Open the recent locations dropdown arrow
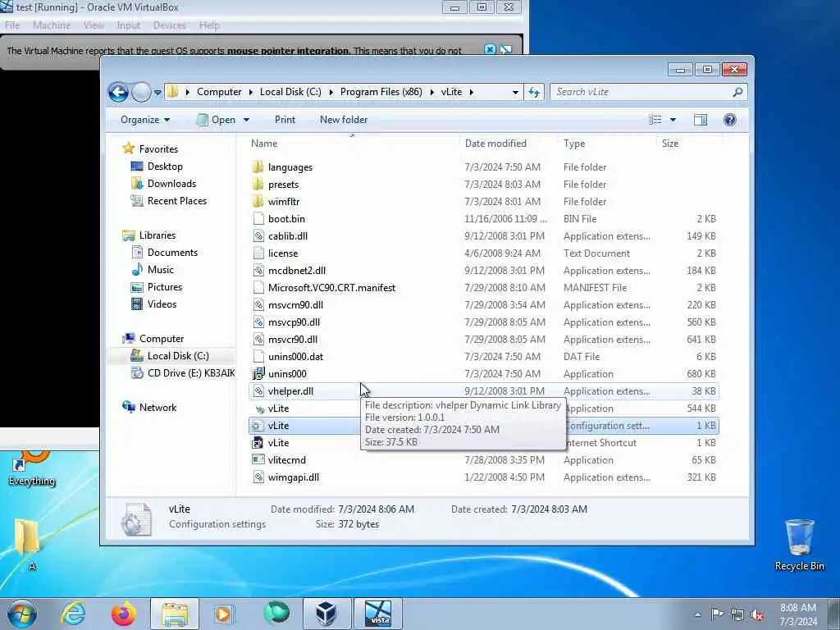 [157, 92]
